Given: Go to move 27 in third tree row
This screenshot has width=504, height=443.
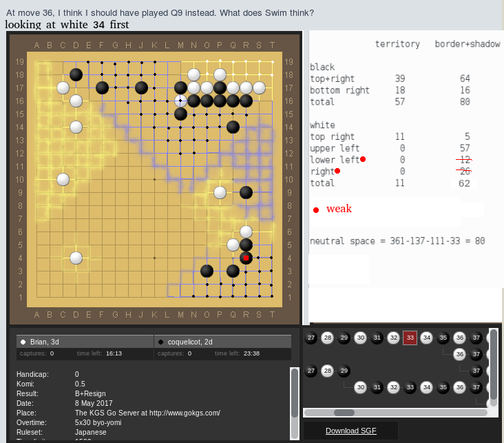Looking at the screenshot, I should coord(311,371).
